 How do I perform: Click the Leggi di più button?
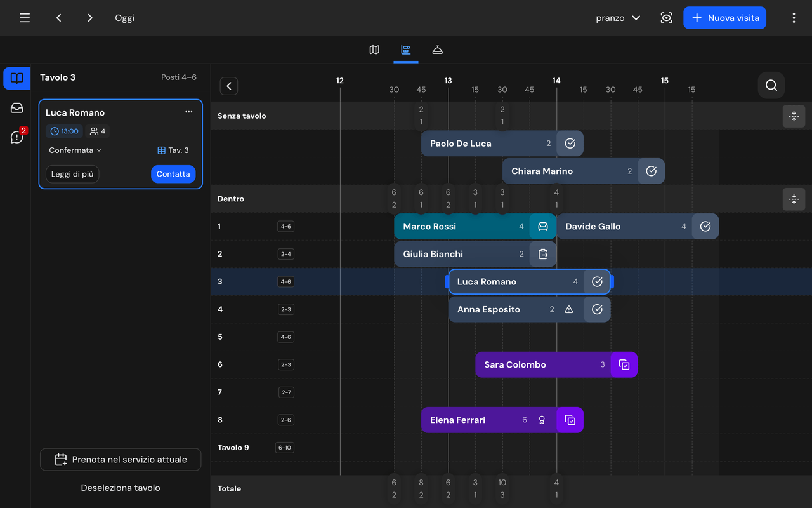[72, 174]
